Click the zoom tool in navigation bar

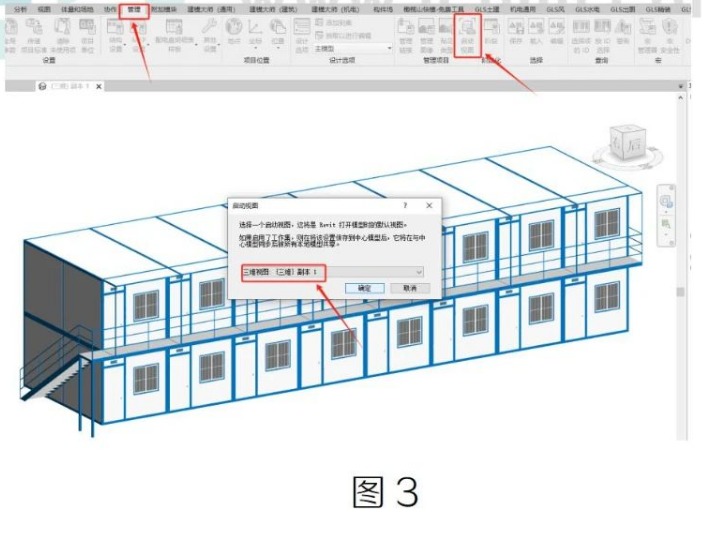point(666,223)
